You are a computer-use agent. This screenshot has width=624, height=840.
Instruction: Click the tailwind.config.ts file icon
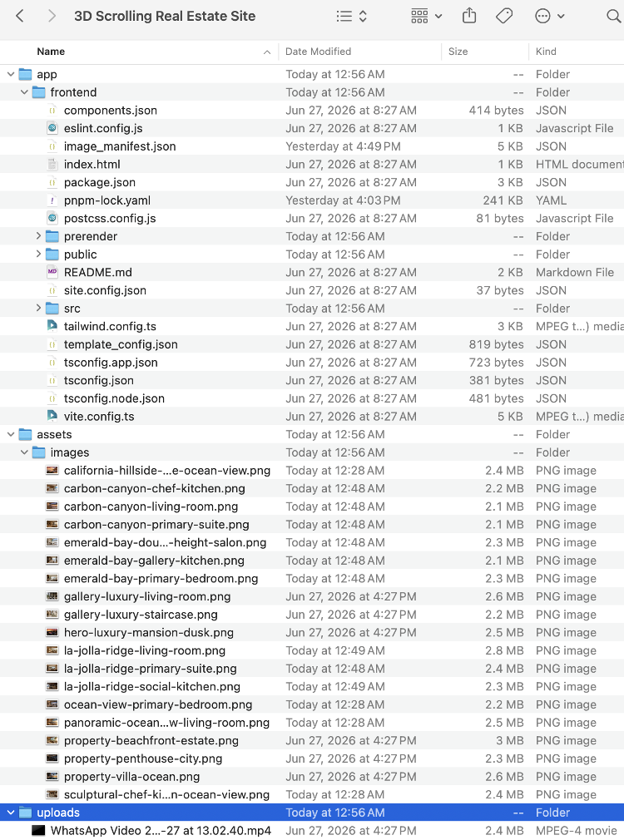click(52, 326)
